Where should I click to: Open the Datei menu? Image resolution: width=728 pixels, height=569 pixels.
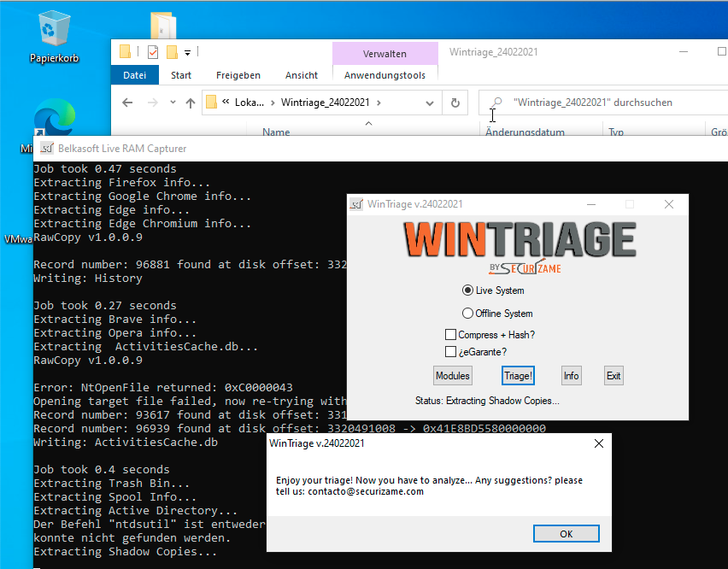[x=135, y=75]
